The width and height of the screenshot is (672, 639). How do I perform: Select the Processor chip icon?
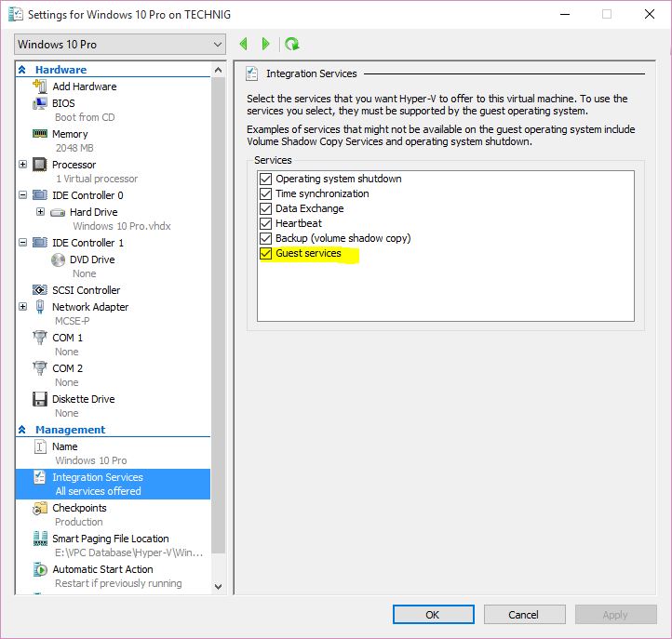coord(40,165)
